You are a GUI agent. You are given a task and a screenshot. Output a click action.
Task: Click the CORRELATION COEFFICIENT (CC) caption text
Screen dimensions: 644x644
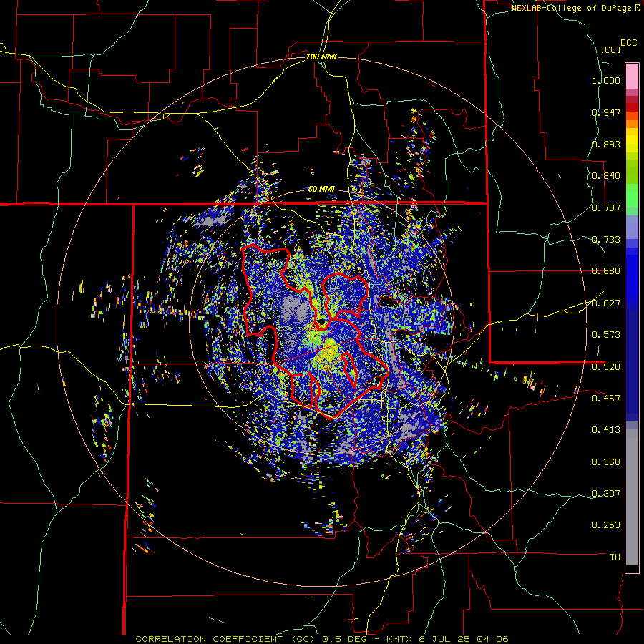point(226,639)
